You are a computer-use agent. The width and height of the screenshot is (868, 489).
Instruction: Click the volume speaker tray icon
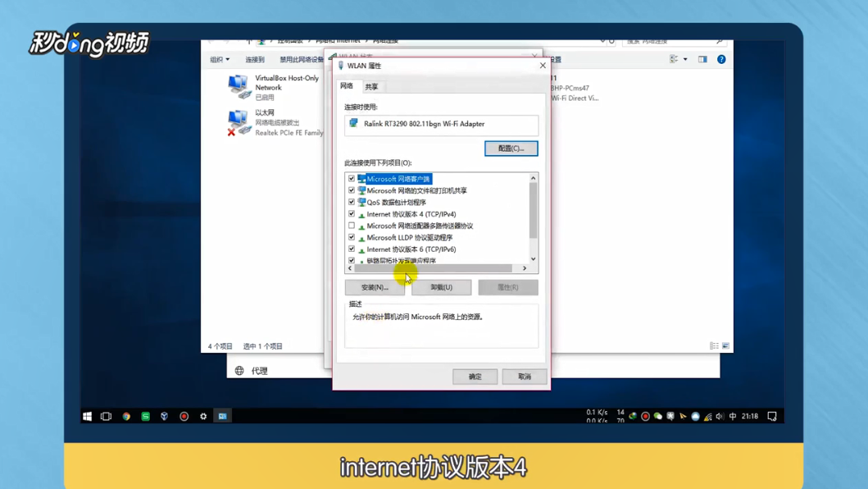point(720,416)
